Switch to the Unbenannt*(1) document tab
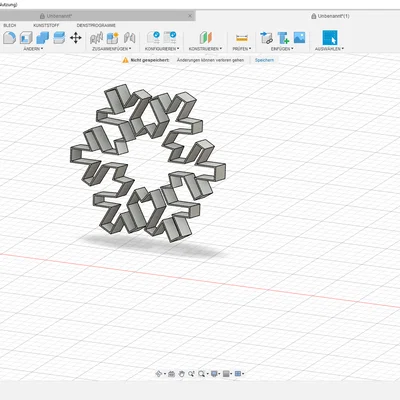 pyautogui.click(x=330, y=16)
